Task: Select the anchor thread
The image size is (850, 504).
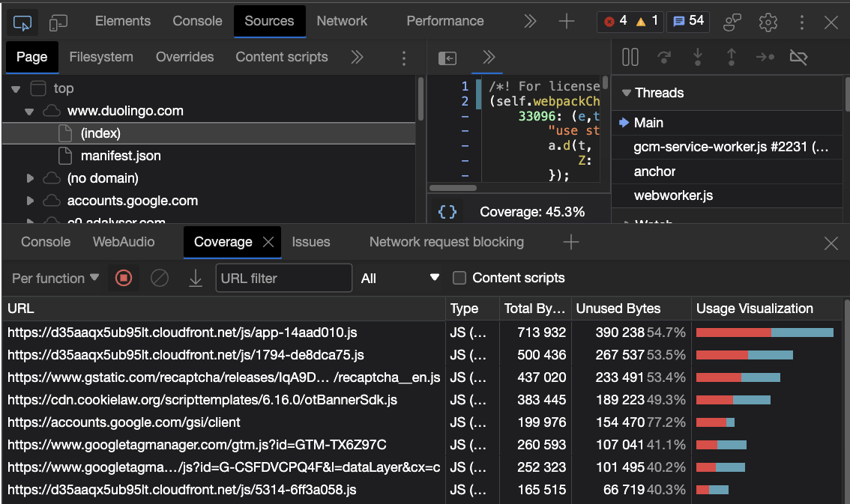Action: [x=727, y=171]
